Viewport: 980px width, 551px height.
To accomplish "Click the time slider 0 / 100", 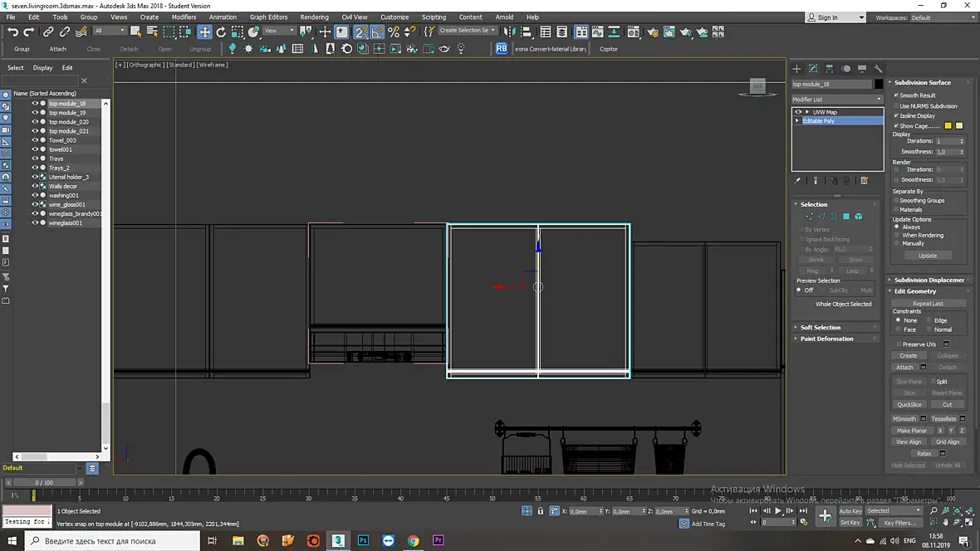I will 44,482.
